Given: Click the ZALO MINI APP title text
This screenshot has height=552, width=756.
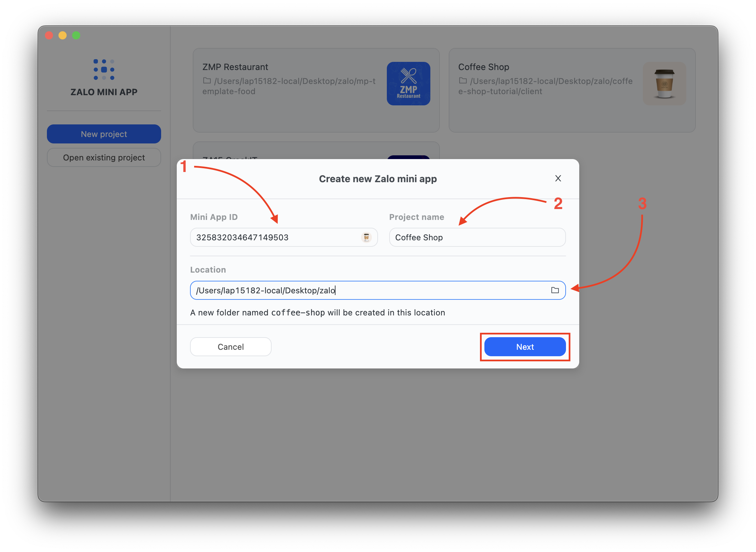Looking at the screenshot, I should coord(104,92).
